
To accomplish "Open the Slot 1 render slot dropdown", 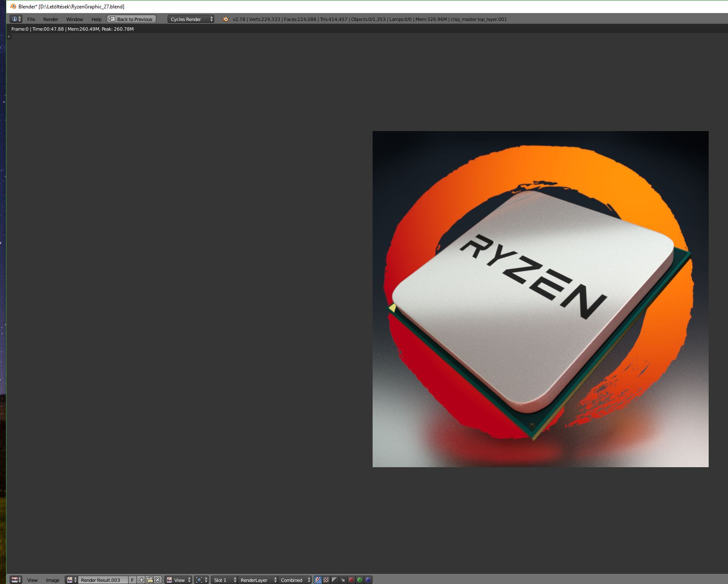I will click(224, 580).
